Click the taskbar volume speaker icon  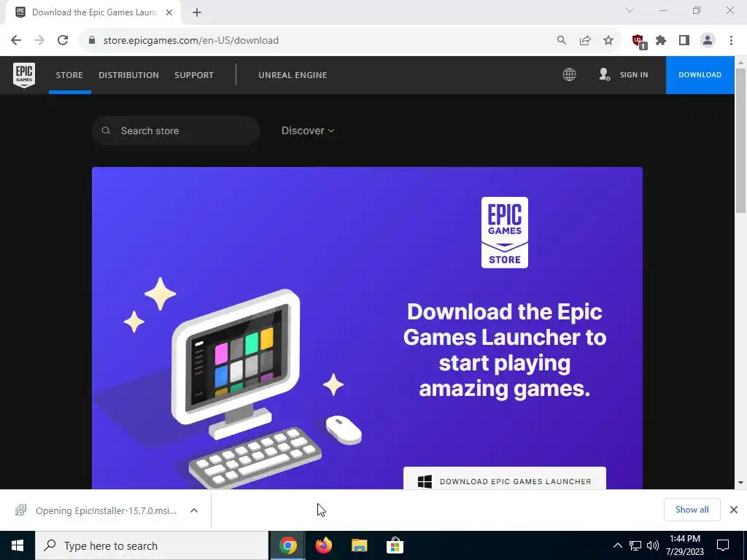point(653,545)
